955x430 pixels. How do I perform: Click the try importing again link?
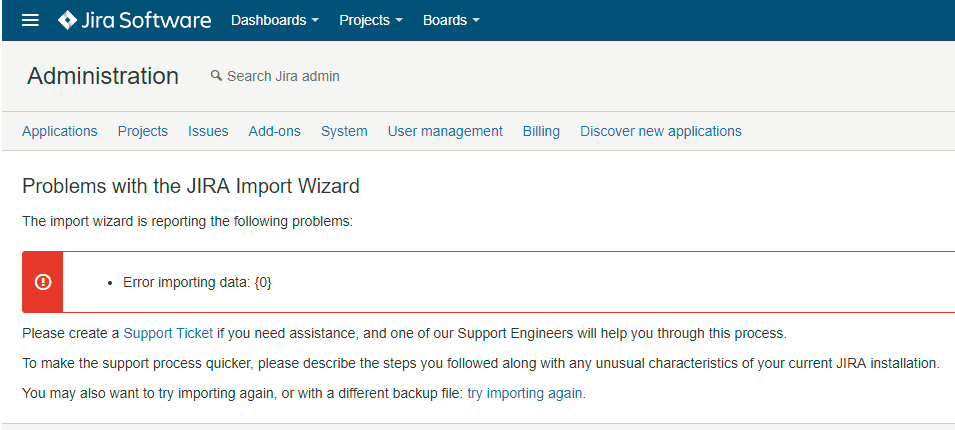click(525, 393)
